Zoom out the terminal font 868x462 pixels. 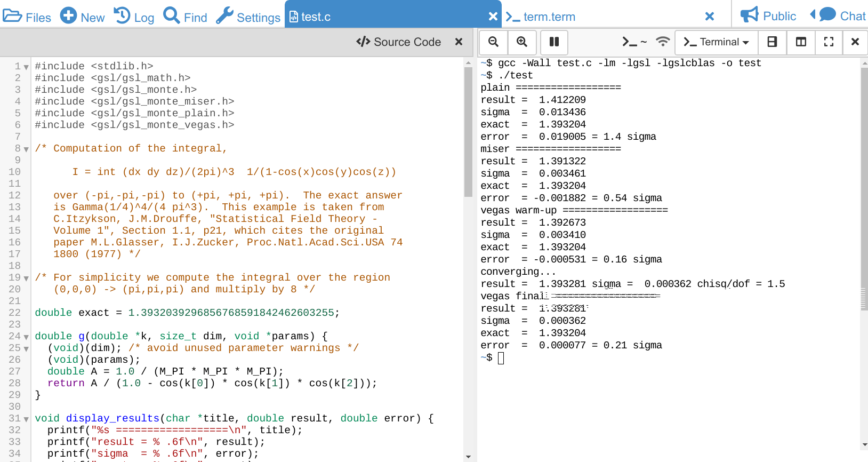[493, 42]
